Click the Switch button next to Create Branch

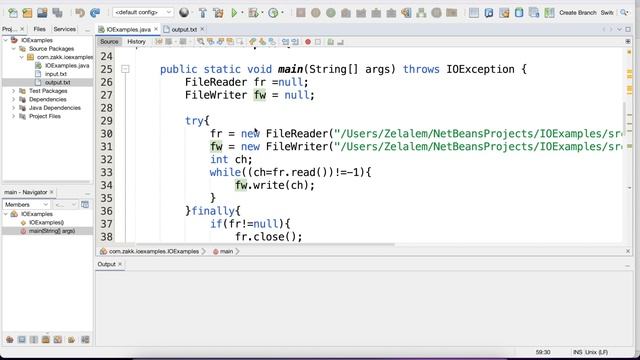[x=607, y=13]
